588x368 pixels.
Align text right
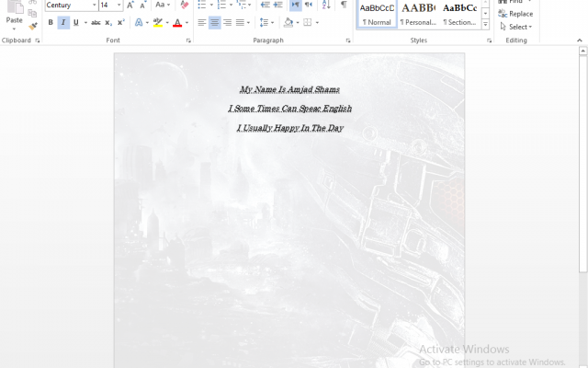[x=227, y=22]
